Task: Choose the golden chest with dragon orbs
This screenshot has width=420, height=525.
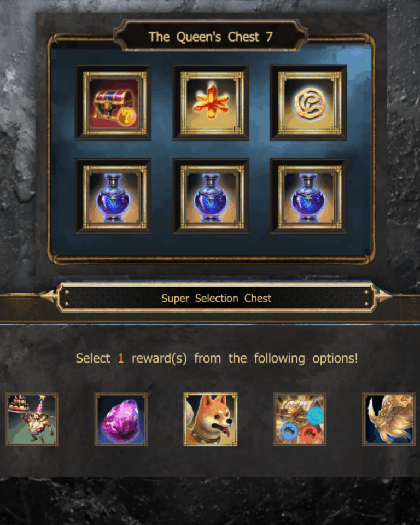Action: tap(300, 419)
